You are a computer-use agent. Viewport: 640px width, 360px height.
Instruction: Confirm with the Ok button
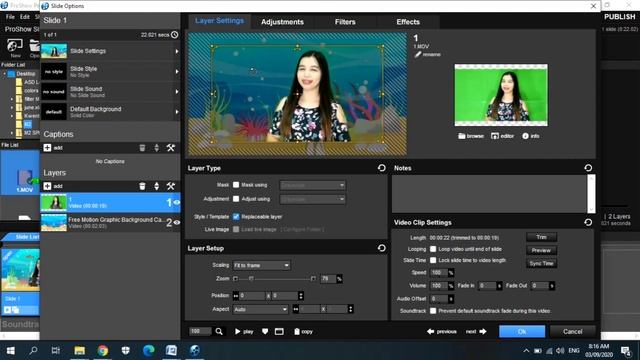(522, 331)
